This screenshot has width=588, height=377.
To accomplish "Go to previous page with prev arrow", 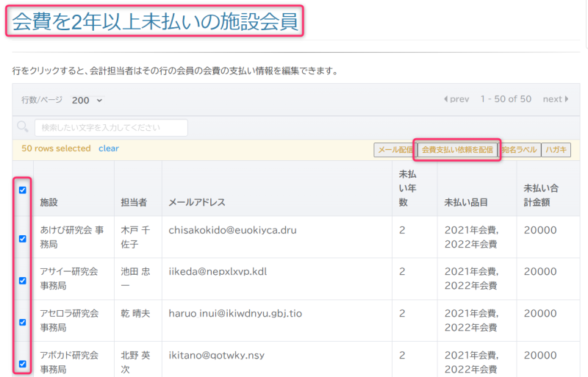I will pyautogui.click(x=456, y=99).
